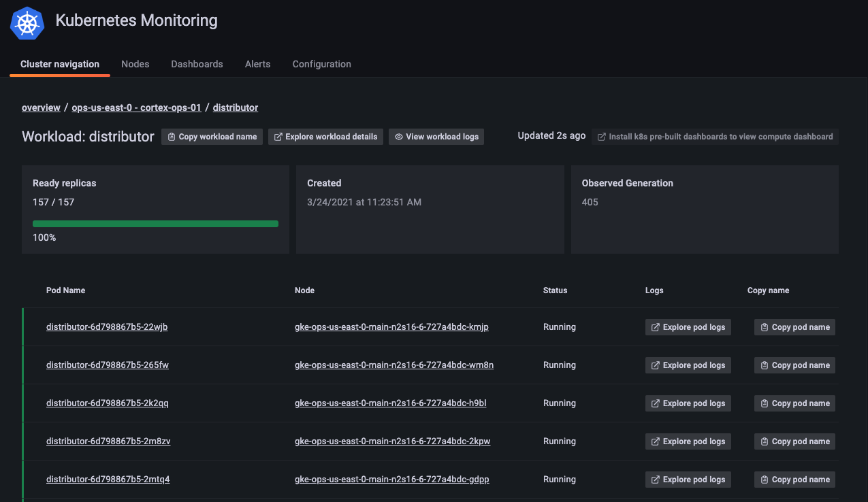
Task: Click Running status of pod 265fw
Action: (560, 365)
